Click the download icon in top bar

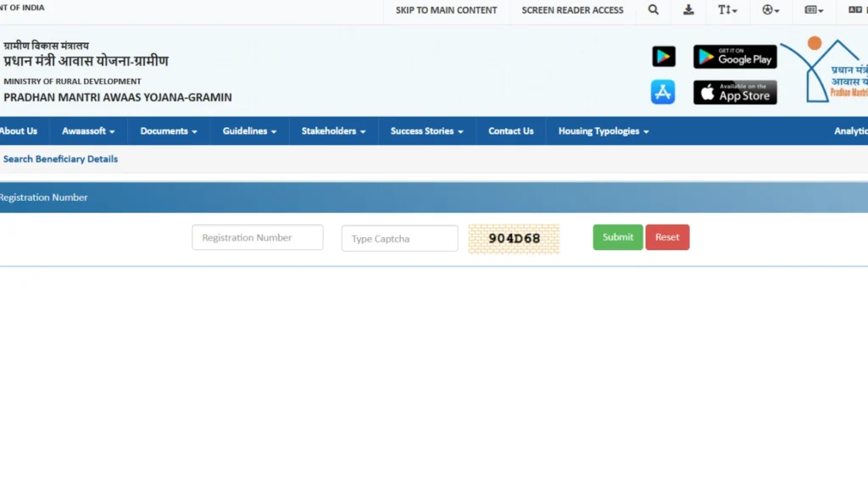coord(688,10)
